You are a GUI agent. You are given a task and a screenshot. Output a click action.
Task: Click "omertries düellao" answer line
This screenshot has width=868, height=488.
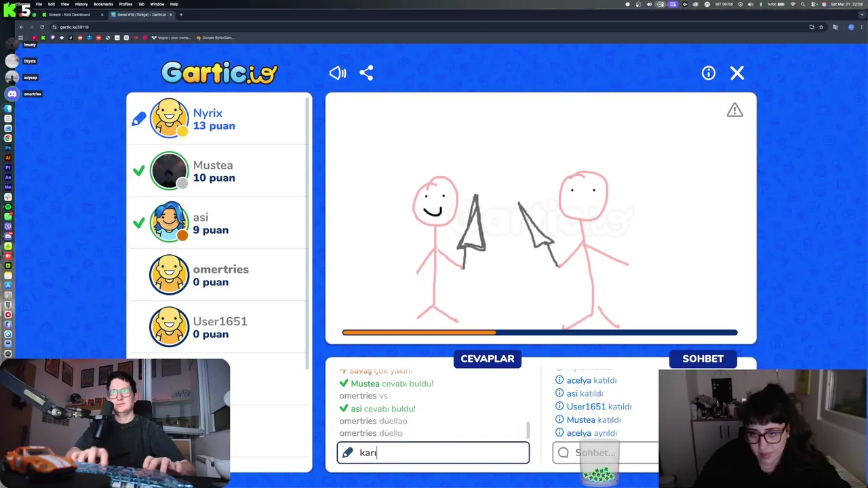[x=373, y=421]
